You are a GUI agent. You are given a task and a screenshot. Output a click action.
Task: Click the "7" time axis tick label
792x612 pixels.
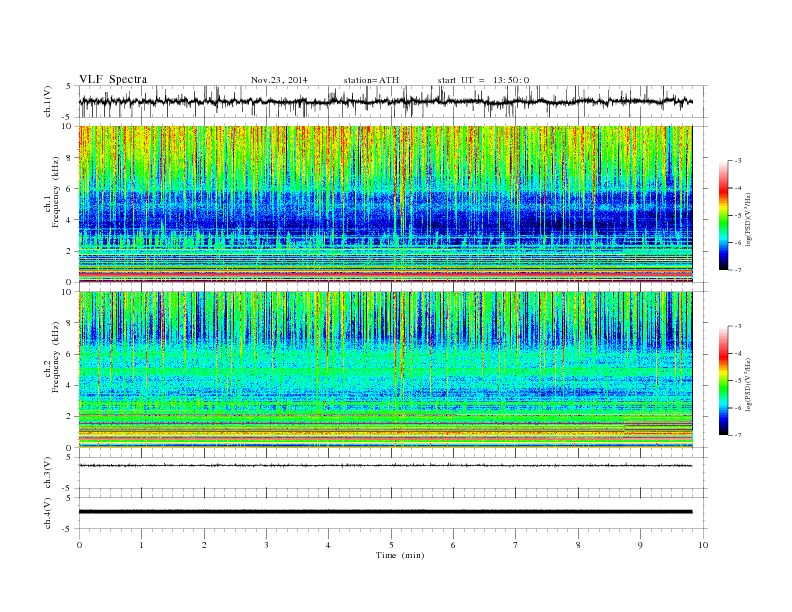[x=516, y=545]
